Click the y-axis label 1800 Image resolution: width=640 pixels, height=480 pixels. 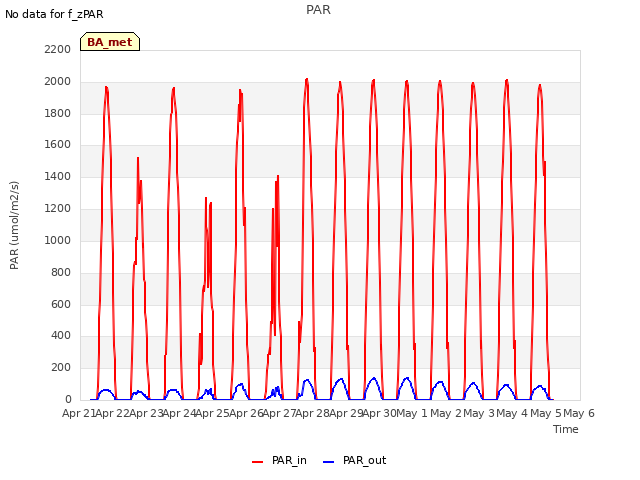coord(58,113)
